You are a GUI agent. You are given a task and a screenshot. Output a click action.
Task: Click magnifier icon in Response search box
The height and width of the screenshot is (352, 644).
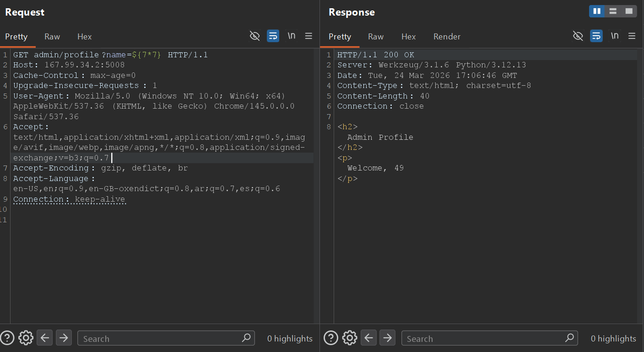point(570,338)
